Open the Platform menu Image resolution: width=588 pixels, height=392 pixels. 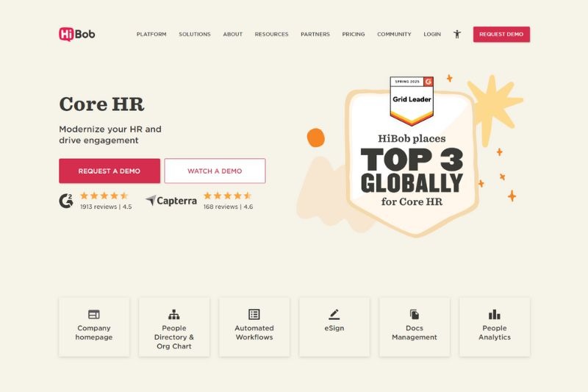(x=151, y=34)
